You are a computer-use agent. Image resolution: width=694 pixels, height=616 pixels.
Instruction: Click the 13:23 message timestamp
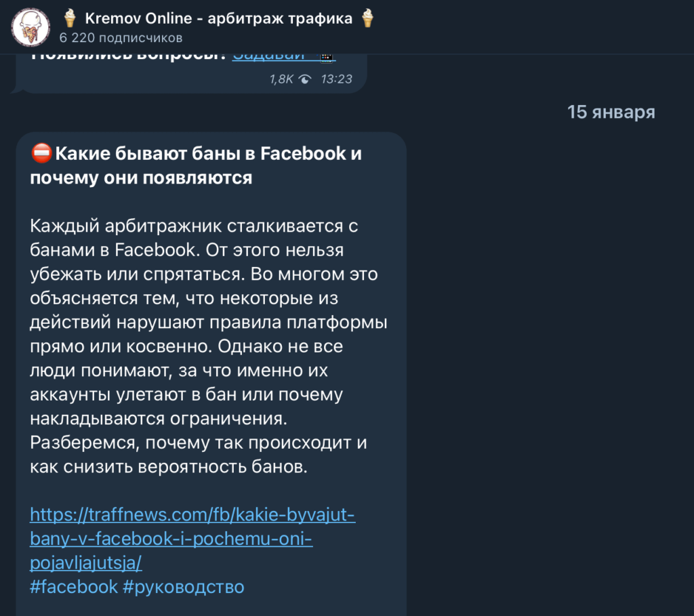pos(336,79)
